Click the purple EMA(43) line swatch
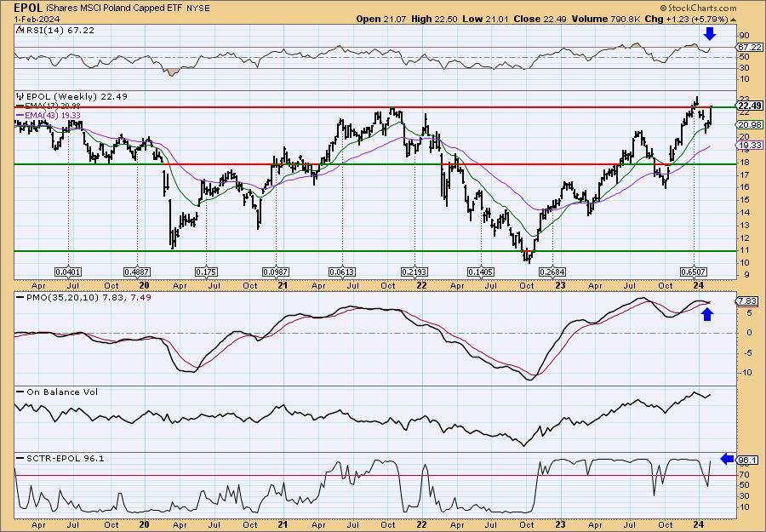766x532 pixels. pos(20,115)
